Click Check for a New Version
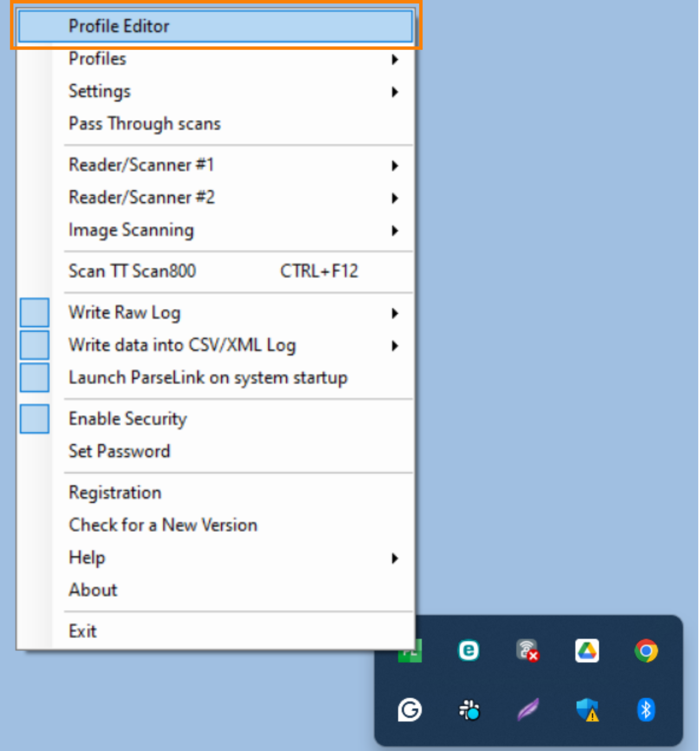 pyautogui.click(x=163, y=525)
